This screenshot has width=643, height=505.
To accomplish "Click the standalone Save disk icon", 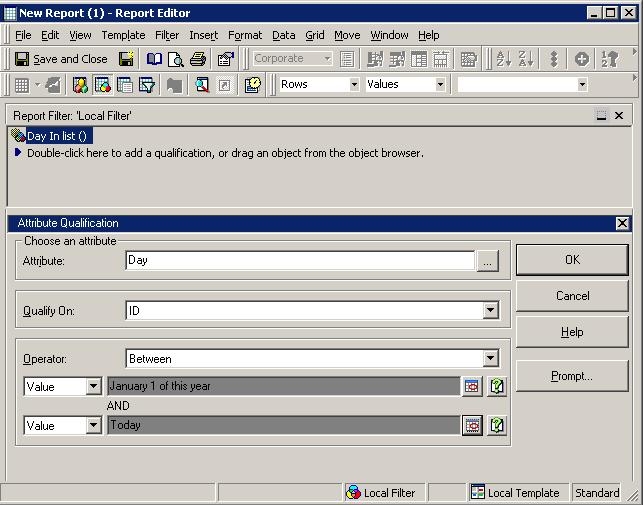I will tap(127, 59).
